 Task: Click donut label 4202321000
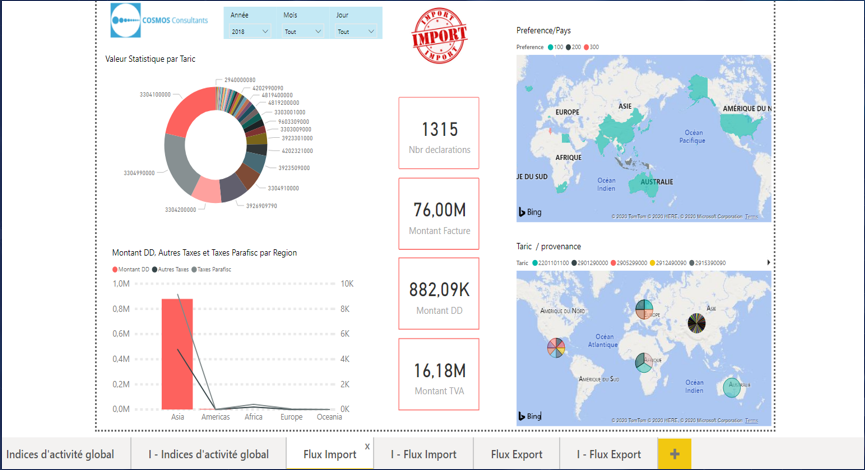(x=297, y=151)
